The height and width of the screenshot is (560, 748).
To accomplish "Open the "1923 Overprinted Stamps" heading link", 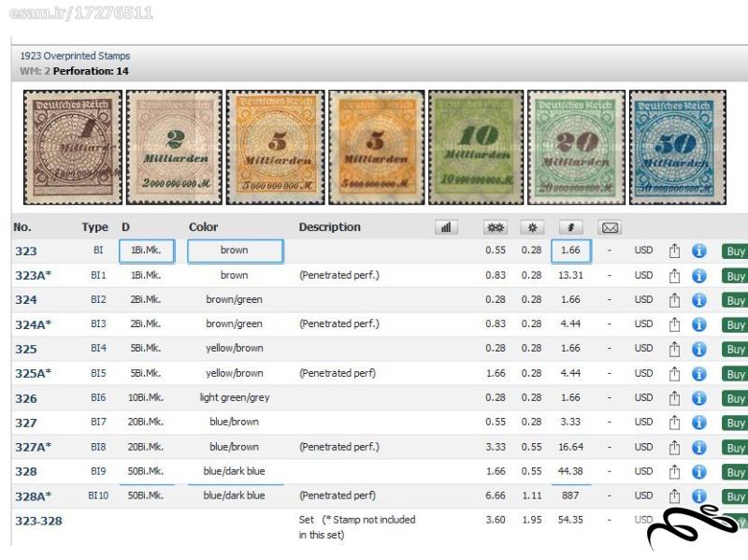I will click(x=75, y=56).
